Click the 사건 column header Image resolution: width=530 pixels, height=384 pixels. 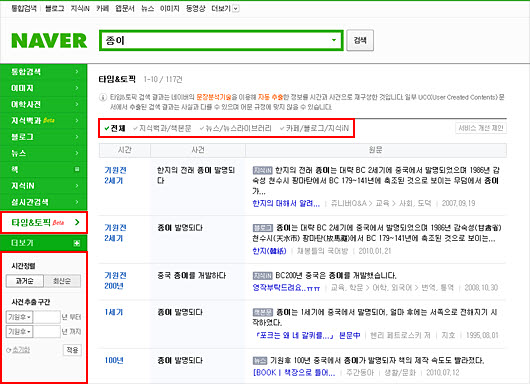198,150
